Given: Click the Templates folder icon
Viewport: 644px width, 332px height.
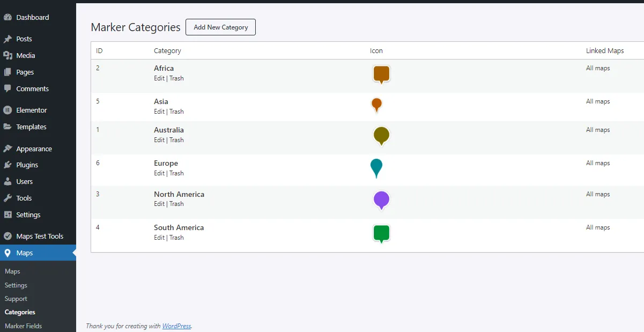Looking at the screenshot, I should click(8, 127).
